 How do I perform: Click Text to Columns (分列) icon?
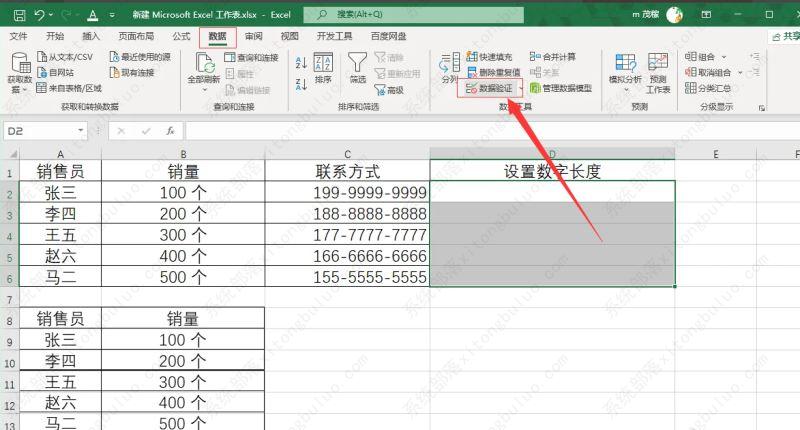tap(449, 65)
